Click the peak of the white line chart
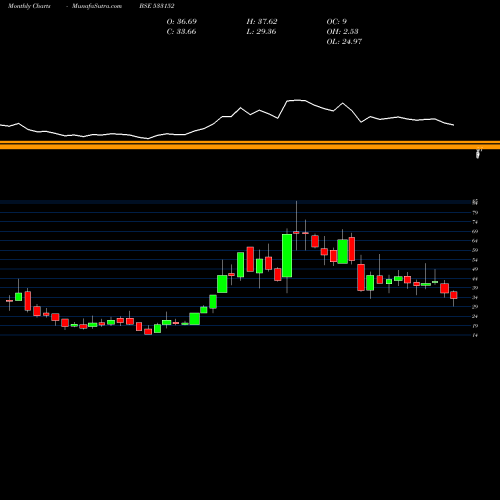This screenshot has width=500, height=500. [296, 100]
